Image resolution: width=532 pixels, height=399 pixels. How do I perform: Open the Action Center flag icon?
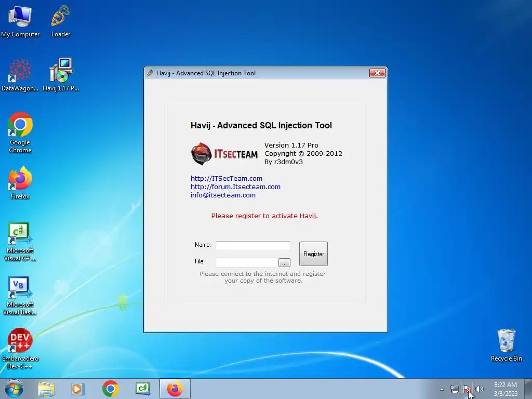[x=467, y=389]
